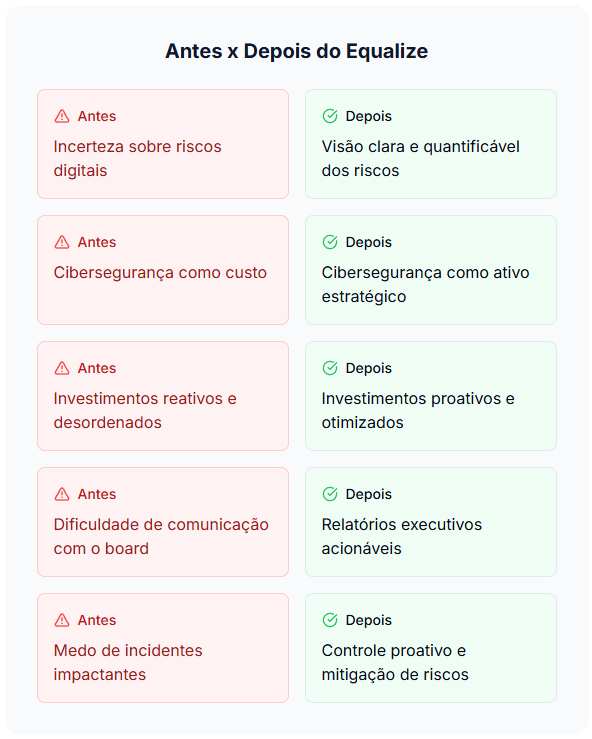
Task: Click the 'Relatórios executivos acionáveis' text
Action: pos(402,536)
